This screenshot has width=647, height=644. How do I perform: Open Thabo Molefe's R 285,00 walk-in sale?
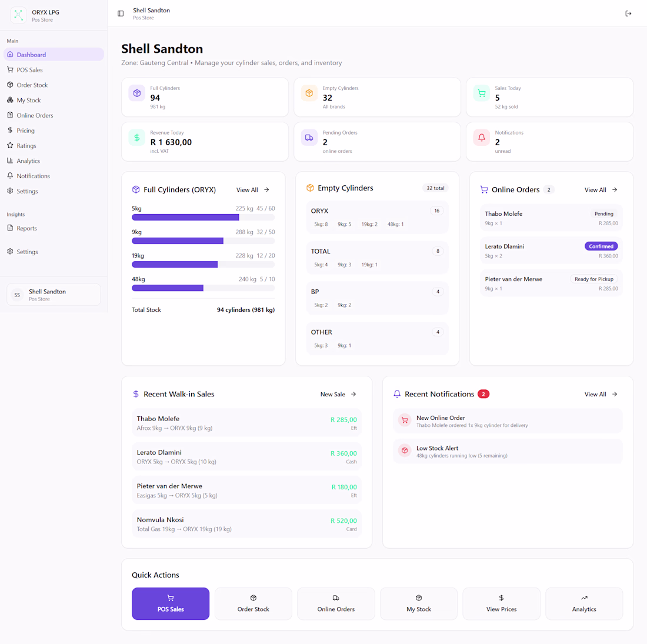(x=247, y=423)
